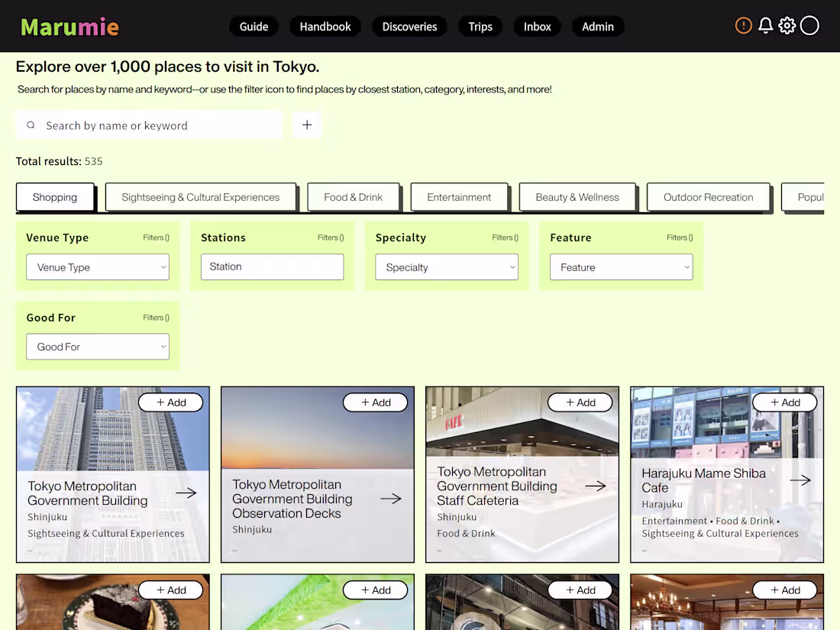Open Observation Decks card arrow
840x630 pixels.
point(390,498)
